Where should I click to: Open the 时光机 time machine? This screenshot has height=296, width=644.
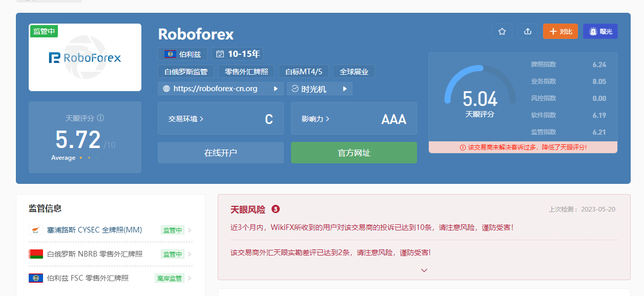320,89
